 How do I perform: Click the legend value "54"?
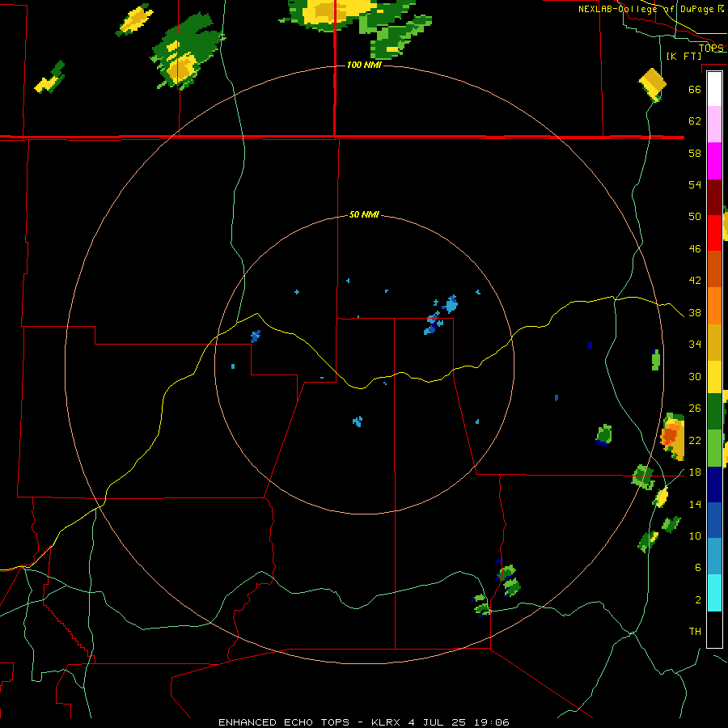click(x=695, y=184)
